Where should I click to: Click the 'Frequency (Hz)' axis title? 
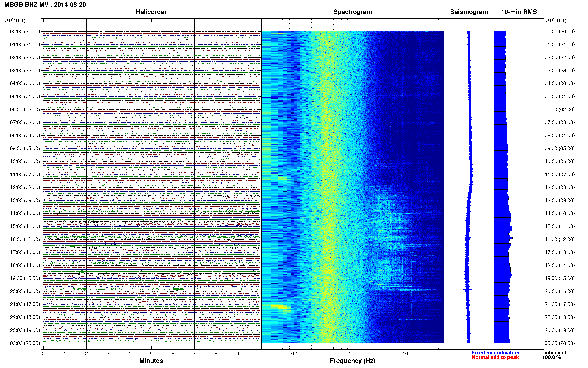click(352, 361)
